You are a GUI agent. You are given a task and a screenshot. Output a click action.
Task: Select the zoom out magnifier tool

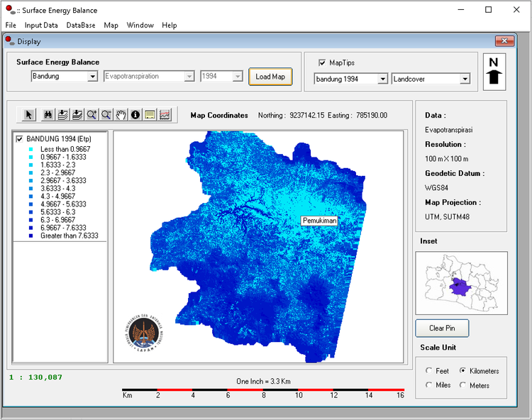(x=106, y=114)
